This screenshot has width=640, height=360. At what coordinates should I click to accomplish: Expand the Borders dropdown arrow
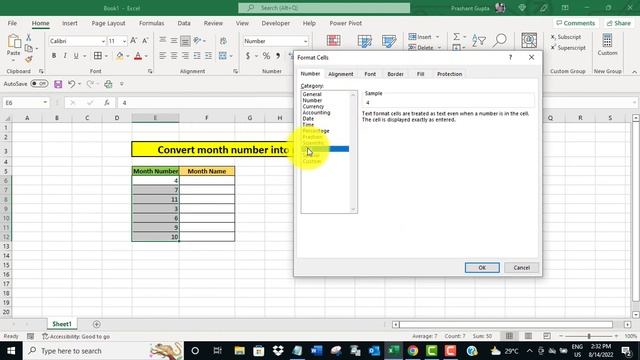(x=106, y=56)
